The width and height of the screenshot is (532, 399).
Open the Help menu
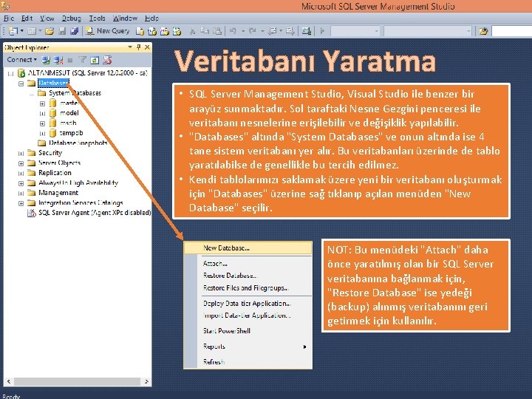(x=151, y=18)
